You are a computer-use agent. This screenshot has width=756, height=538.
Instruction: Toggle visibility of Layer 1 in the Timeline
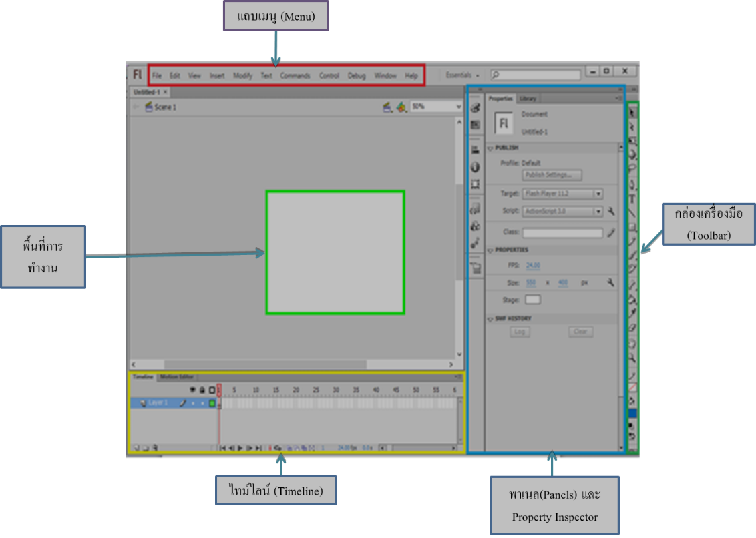coord(194,402)
